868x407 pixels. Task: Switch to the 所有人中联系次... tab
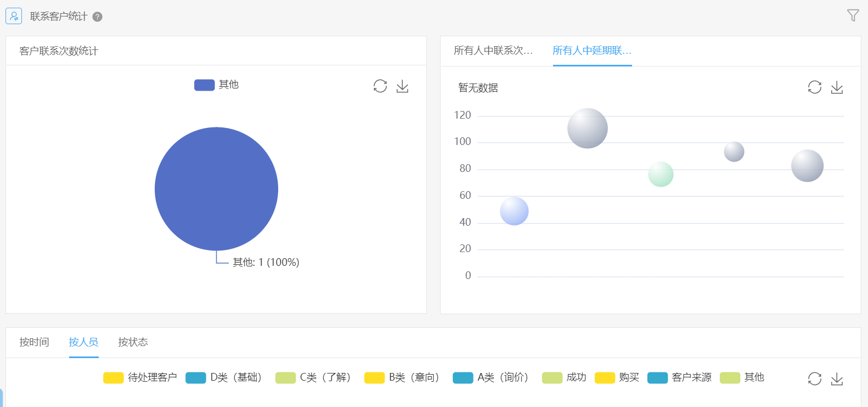(x=493, y=51)
